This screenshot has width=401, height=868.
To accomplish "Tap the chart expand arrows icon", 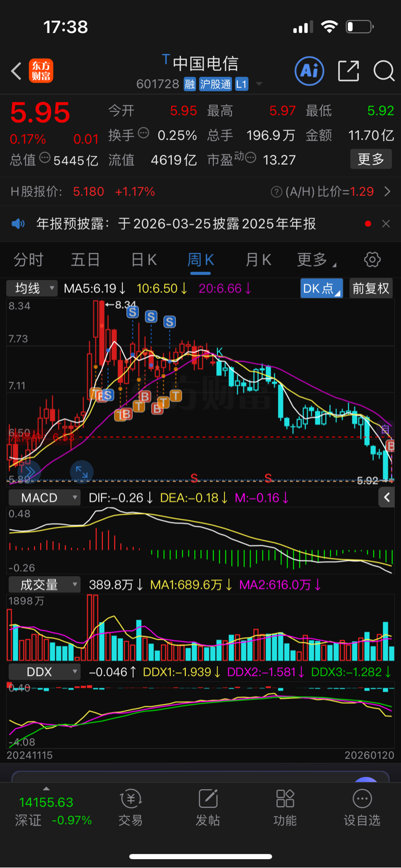I will [x=81, y=472].
